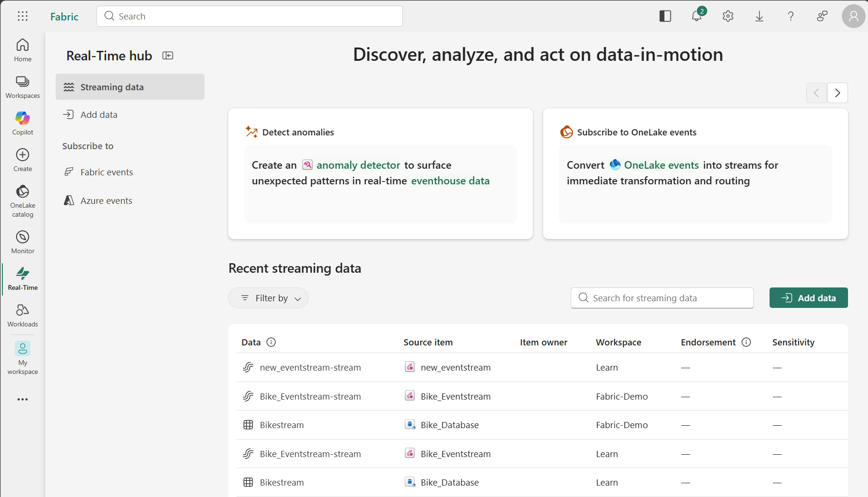
Task: Open the settings gear icon
Action: [728, 16]
